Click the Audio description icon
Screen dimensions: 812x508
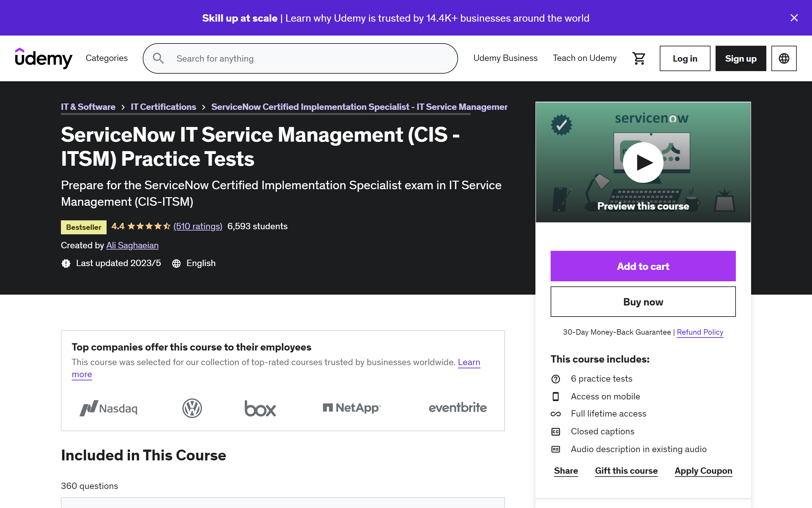[556, 449]
